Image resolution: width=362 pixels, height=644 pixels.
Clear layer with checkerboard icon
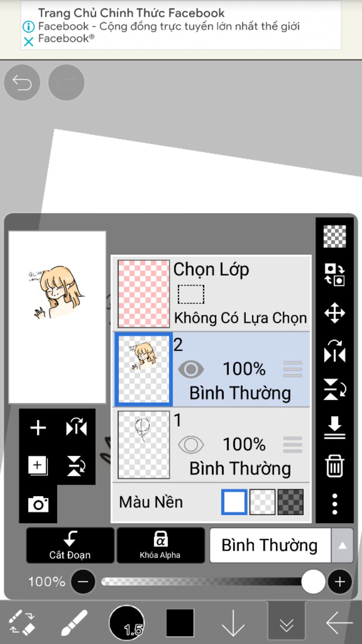[334, 236]
